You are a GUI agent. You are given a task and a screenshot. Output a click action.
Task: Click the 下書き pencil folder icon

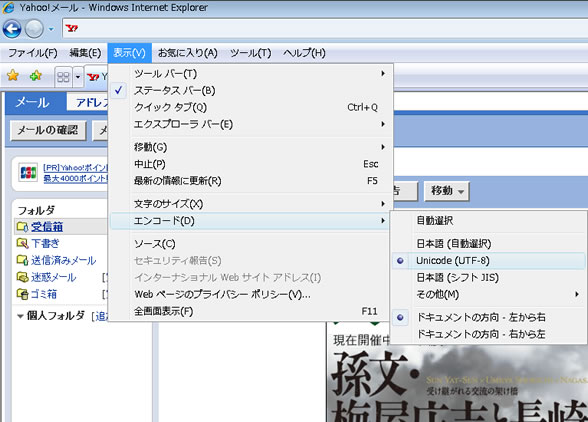(22, 243)
